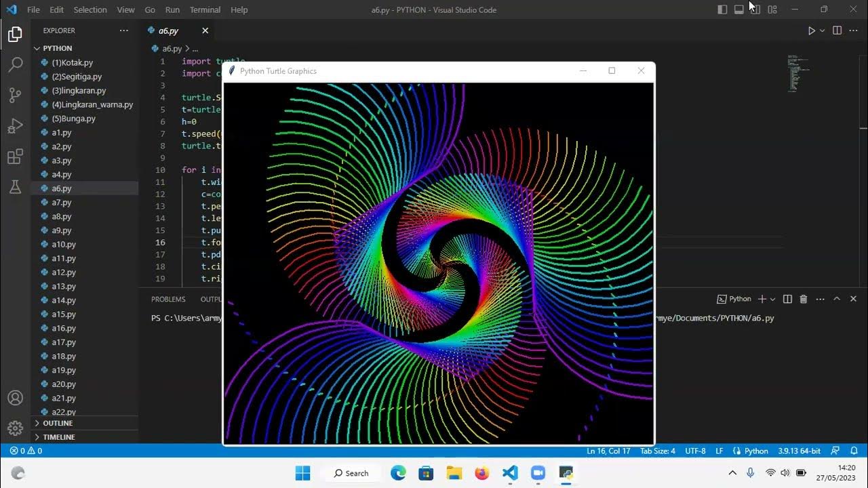Viewport: 868px width, 488px height.
Task: Open the Accounts icon in activity bar
Action: point(15,398)
